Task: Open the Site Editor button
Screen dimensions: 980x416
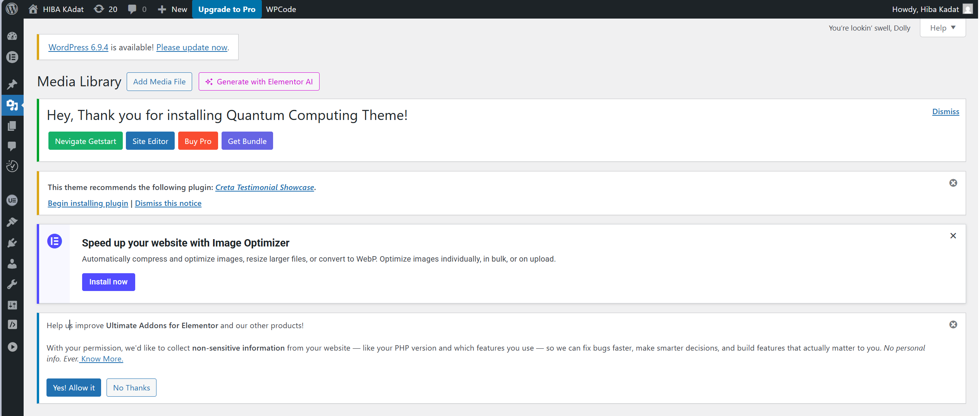Action: [x=150, y=141]
